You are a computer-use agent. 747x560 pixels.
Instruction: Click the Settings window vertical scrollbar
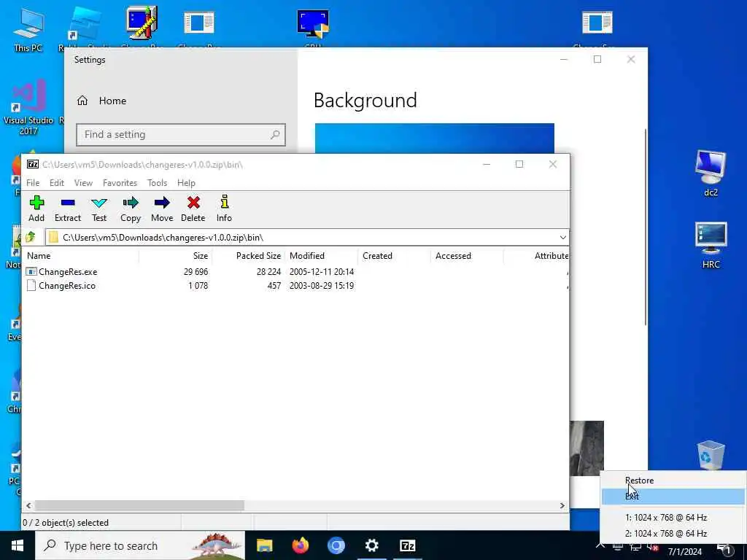coord(646,227)
